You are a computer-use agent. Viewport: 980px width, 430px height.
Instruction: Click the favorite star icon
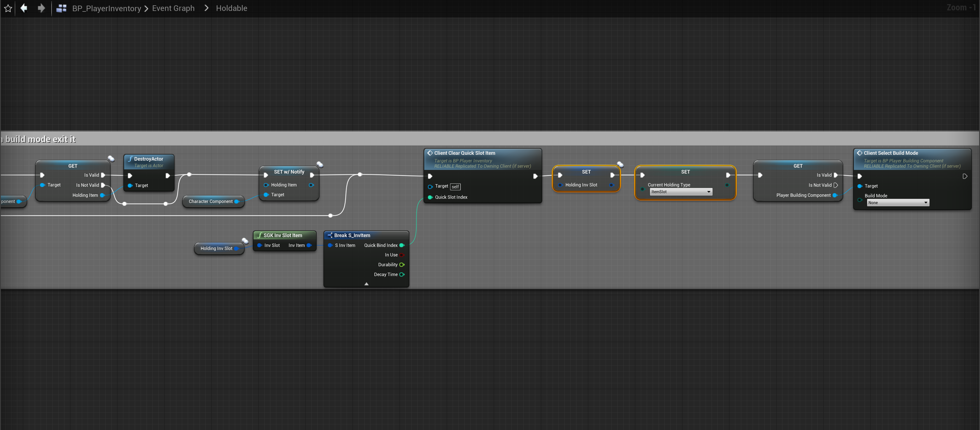click(x=8, y=8)
